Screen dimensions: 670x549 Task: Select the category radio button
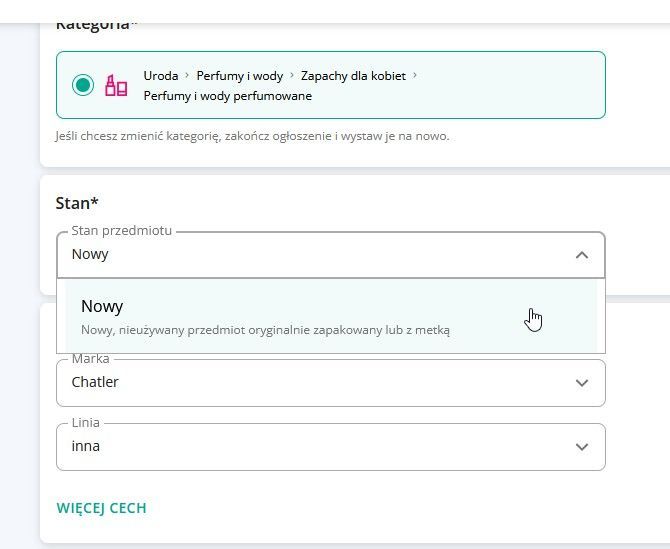(83, 85)
